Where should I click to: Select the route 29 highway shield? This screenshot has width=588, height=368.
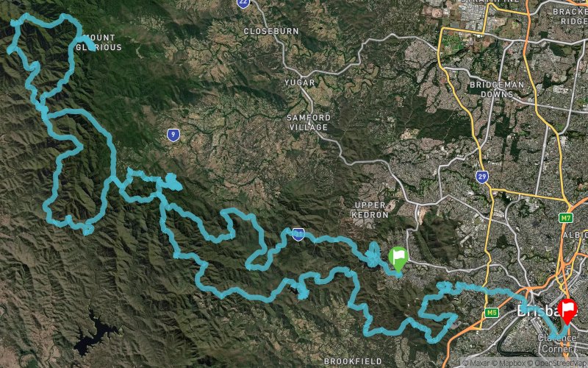482,176
